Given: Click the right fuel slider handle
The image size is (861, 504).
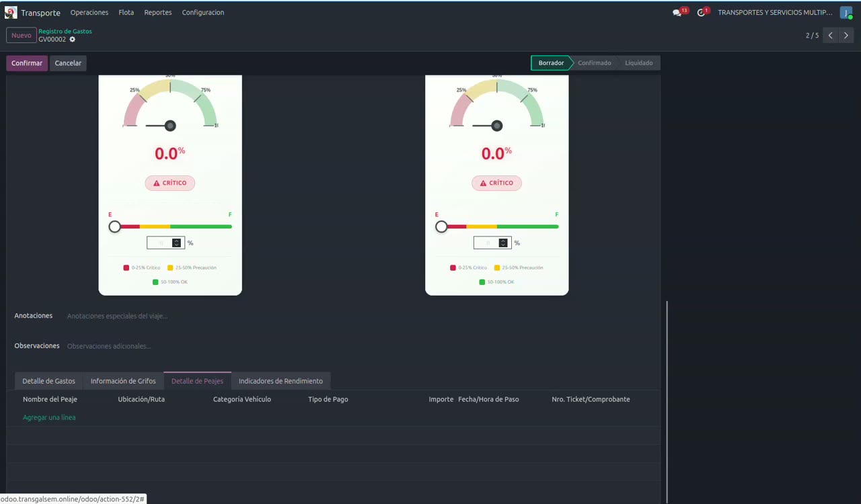Looking at the screenshot, I should pyautogui.click(x=441, y=227).
